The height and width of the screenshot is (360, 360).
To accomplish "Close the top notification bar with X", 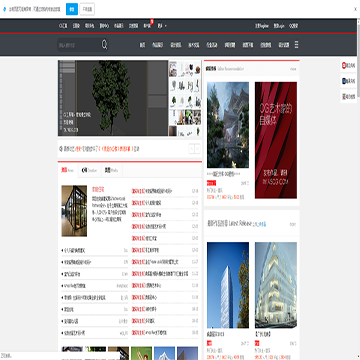I will click(x=355, y=9).
